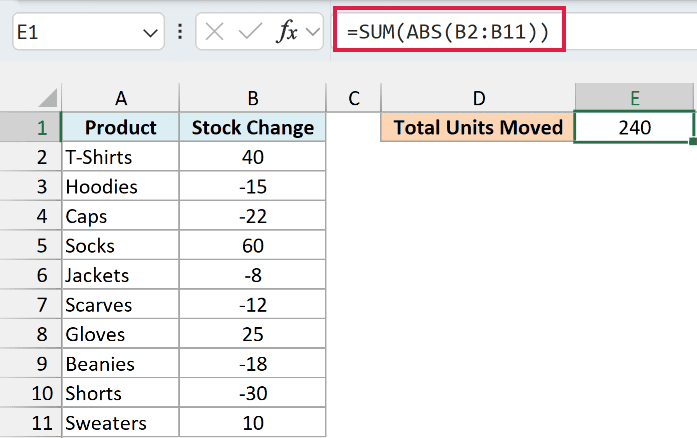697x438 pixels.
Task: Select row 7 header
Action: (30, 305)
